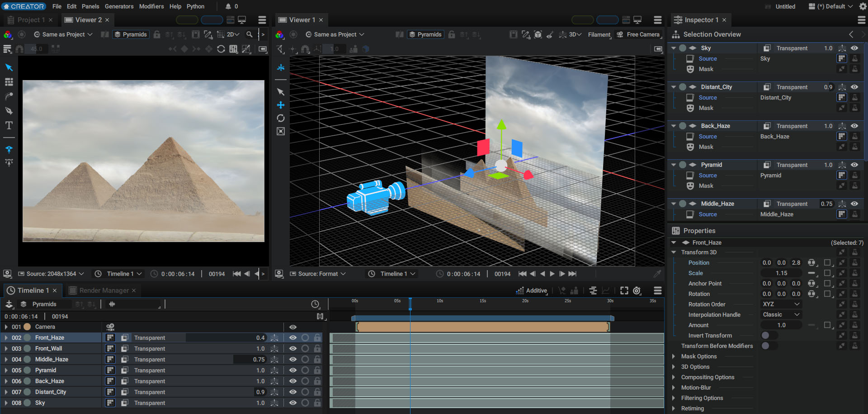Select the move tool in Viewer 1 toolbar
The height and width of the screenshot is (414, 868).
[x=281, y=105]
